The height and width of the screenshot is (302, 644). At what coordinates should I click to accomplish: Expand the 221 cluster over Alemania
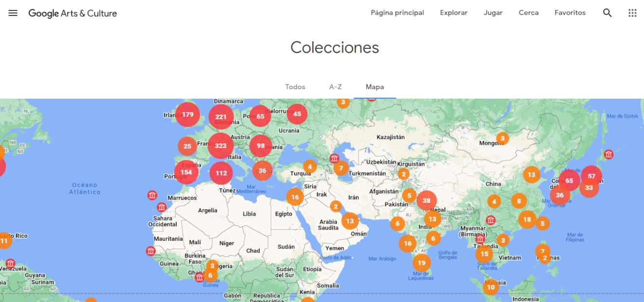221,117
